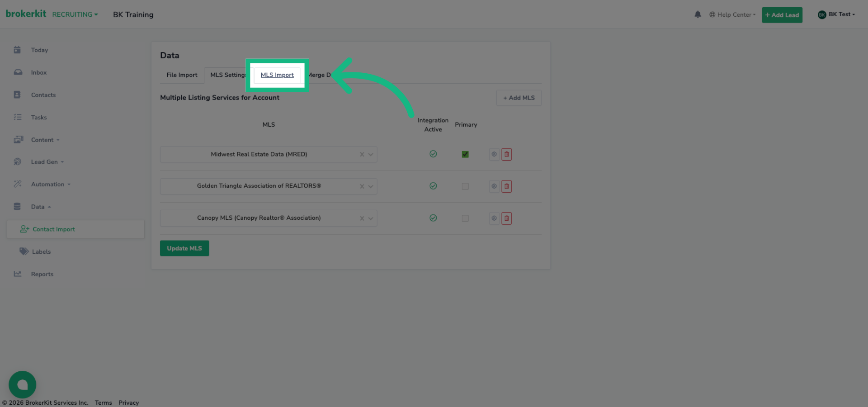Open settings gear for Canopy MLS row
This screenshot has height=407, width=868.
pyautogui.click(x=494, y=218)
